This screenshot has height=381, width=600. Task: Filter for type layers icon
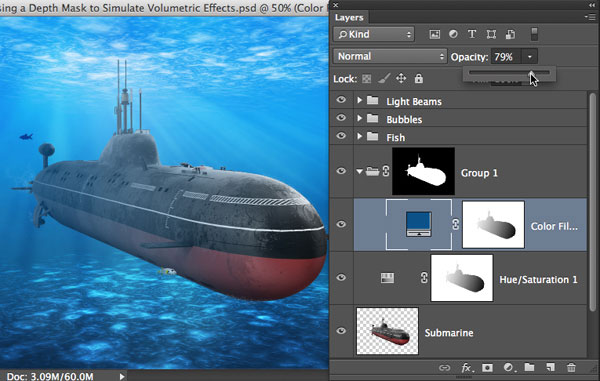point(472,34)
